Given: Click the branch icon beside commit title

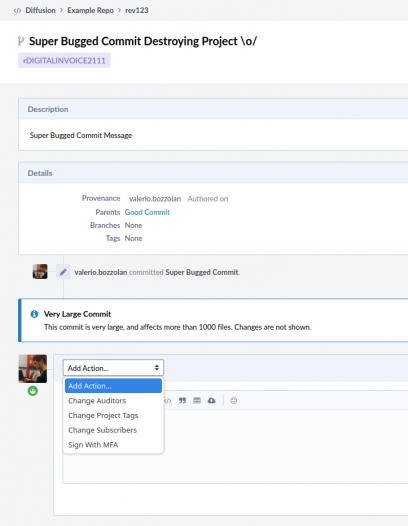Looking at the screenshot, I should 21,41.
